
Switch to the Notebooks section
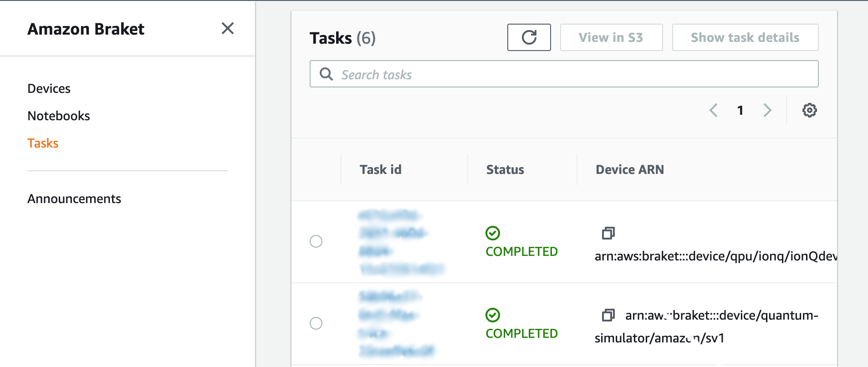pos(59,115)
